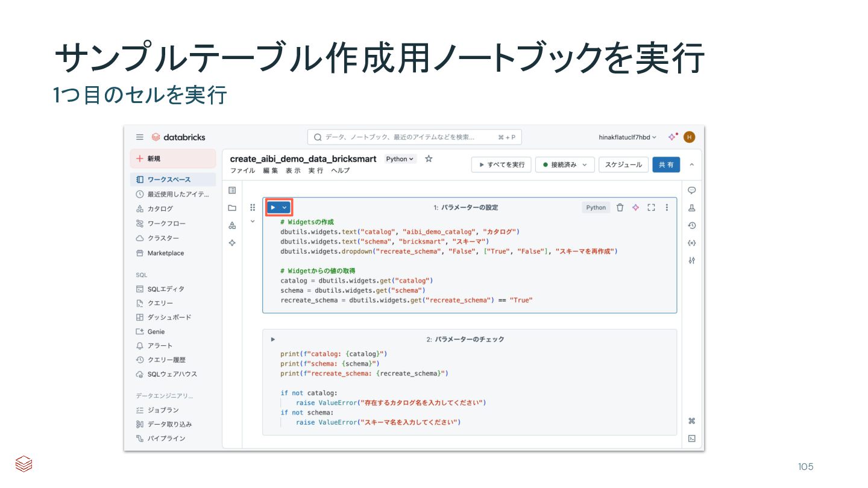868x488 pixels.
Task: Click the databricks logo
Action: [178, 137]
